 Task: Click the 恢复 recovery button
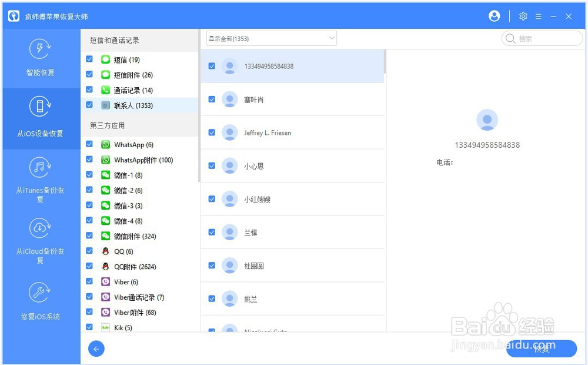tap(542, 348)
